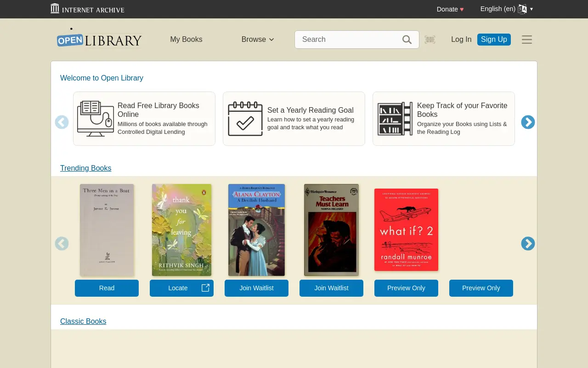The height and width of the screenshot is (368, 588).
Task: Click the Read button for Three Men in a Boat
Action: pyautogui.click(x=107, y=288)
